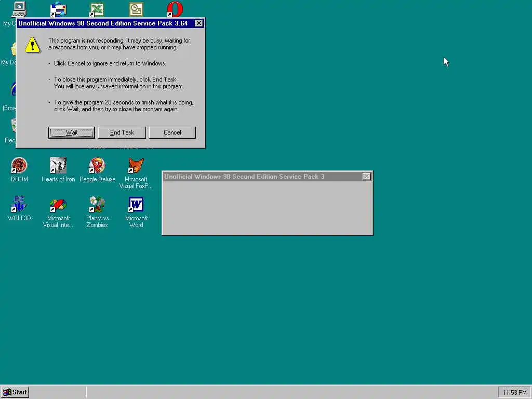Select the red Opera browser icon

click(x=175, y=9)
